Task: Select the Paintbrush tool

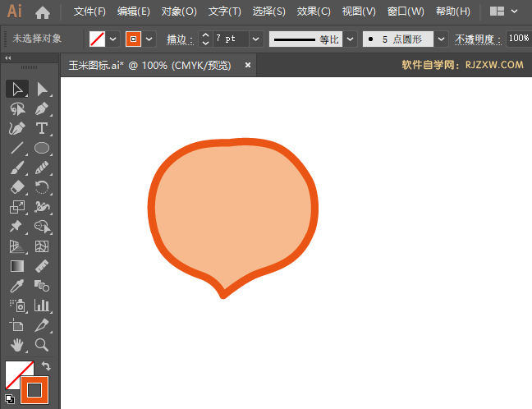Action: click(17, 168)
